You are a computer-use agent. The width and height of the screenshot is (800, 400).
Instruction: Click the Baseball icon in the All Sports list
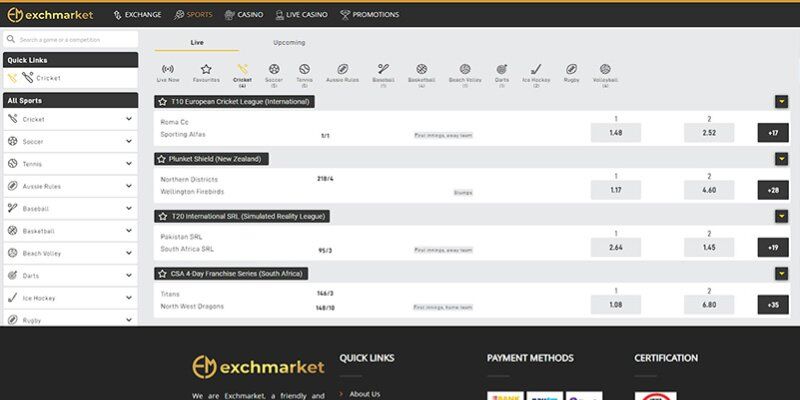13,208
